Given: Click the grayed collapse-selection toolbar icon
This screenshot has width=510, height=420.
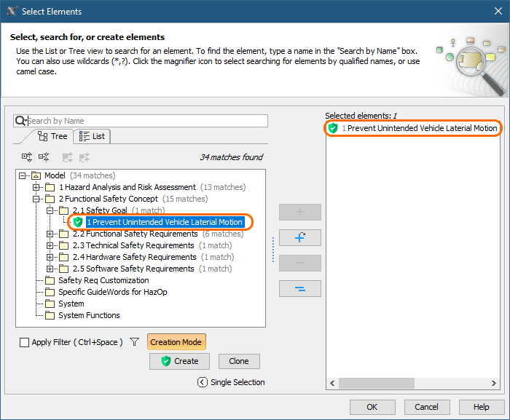Looking at the screenshot, I should coord(85,157).
